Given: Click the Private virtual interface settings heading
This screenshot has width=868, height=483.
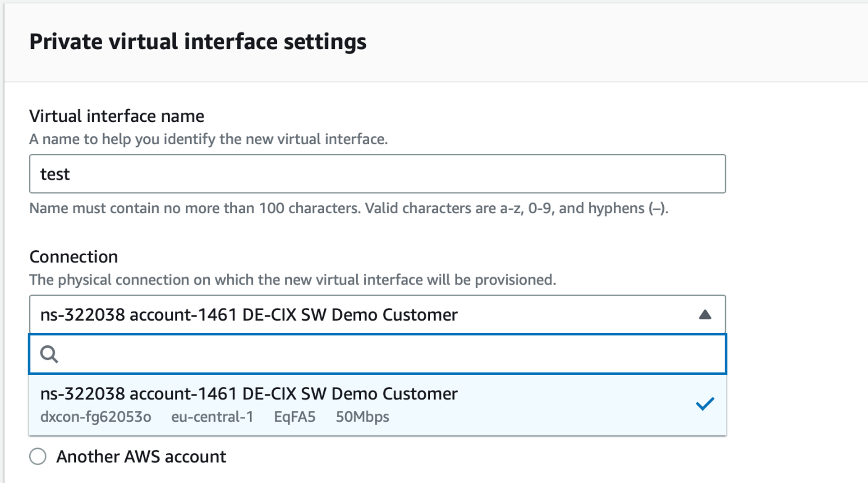Looking at the screenshot, I should 198,42.
